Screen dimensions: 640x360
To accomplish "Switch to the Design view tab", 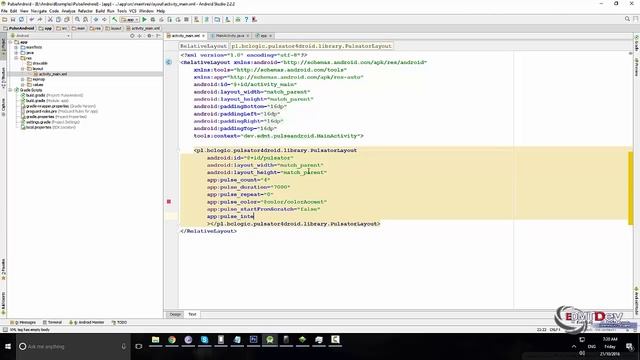I will 175,314.
